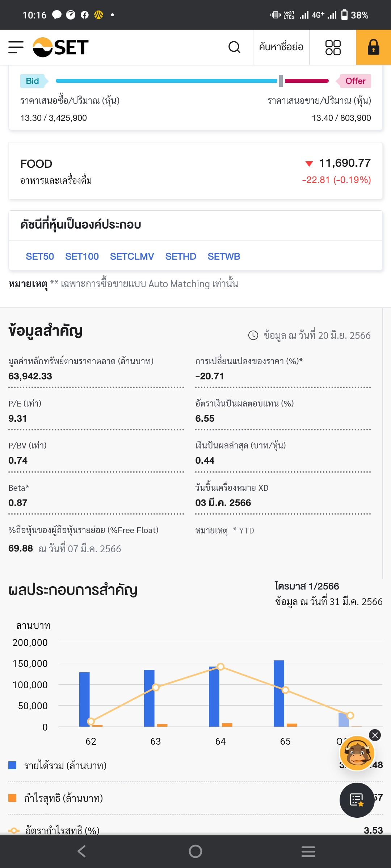This screenshot has width=391, height=868.
Task: Open the SETCLMV index link
Action: click(132, 256)
